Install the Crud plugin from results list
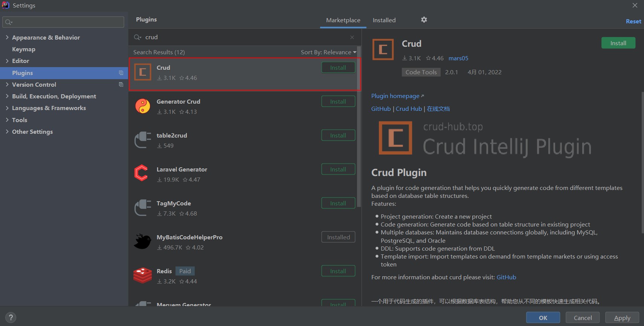 [338, 67]
